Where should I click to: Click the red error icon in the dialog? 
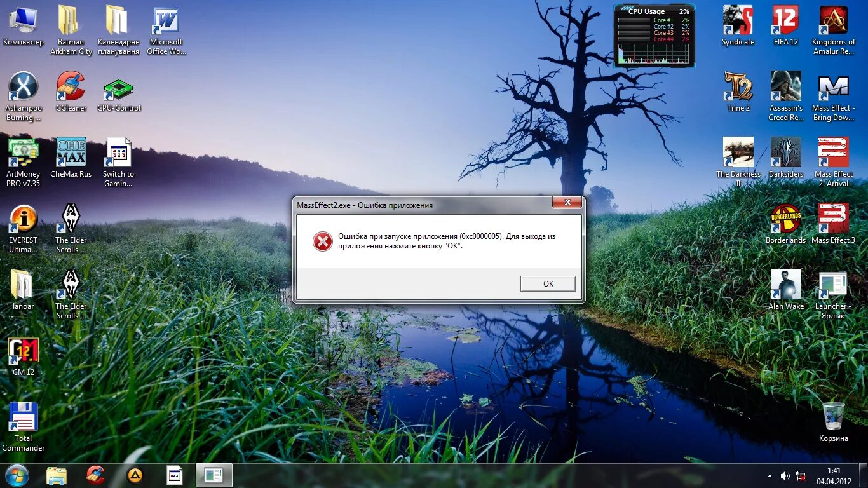(x=322, y=241)
